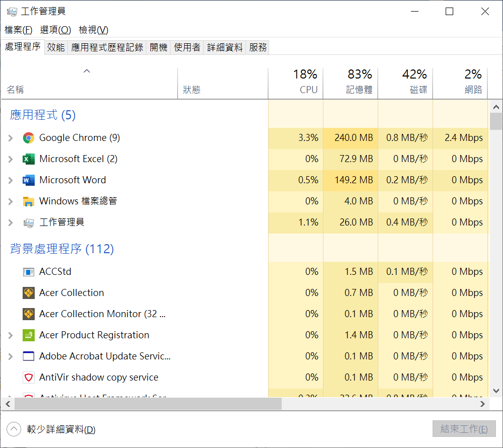
Task: Sort by the 名稱 column header
Action: coord(89,83)
